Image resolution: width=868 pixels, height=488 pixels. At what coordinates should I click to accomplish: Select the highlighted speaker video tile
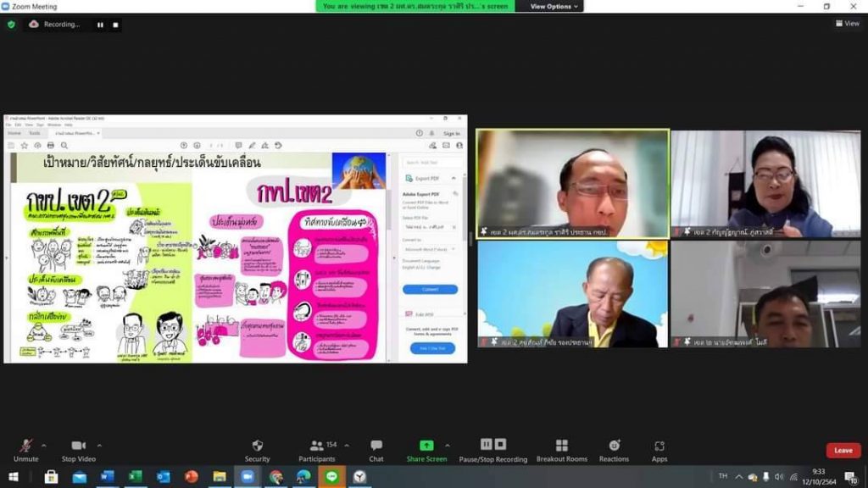coord(572,183)
